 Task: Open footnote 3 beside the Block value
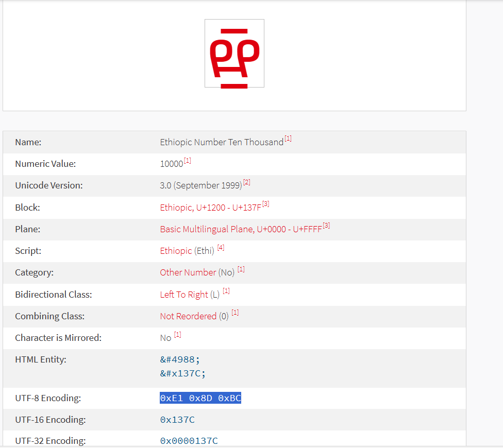(266, 204)
